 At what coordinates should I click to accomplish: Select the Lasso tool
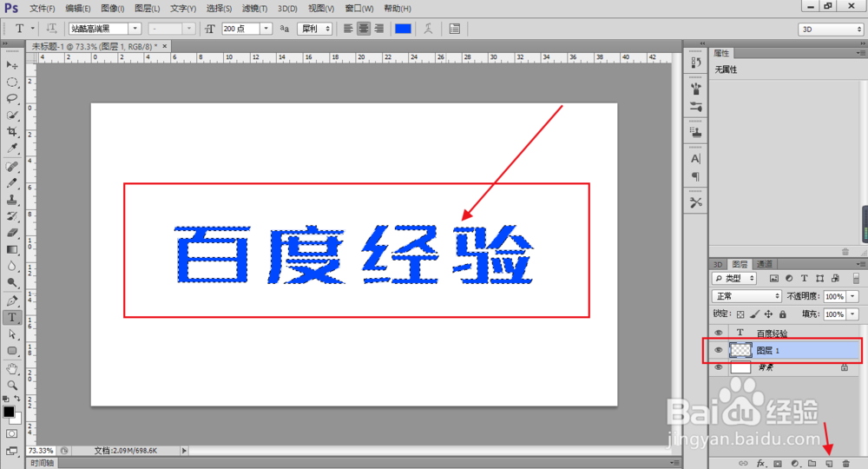11,98
